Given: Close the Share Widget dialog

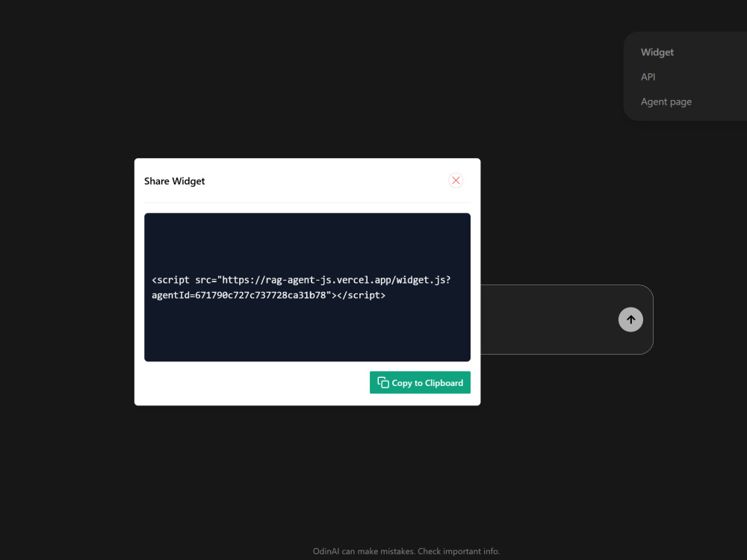Looking at the screenshot, I should coord(456,181).
